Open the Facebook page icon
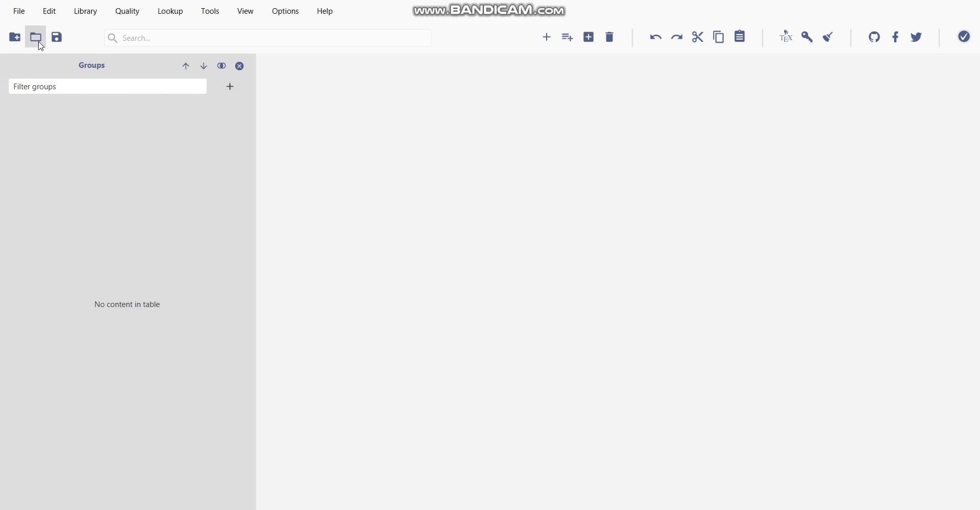 pos(895,37)
